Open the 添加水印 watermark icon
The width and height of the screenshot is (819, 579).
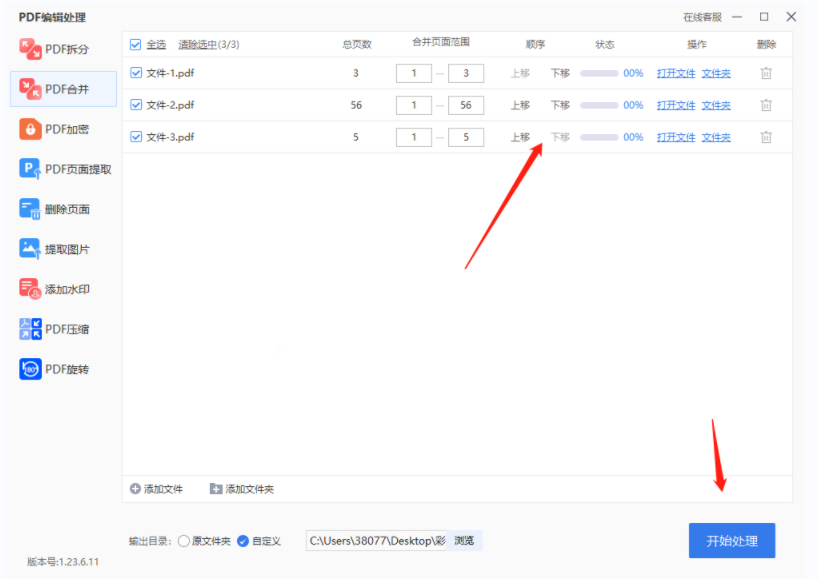coord(30,289)
